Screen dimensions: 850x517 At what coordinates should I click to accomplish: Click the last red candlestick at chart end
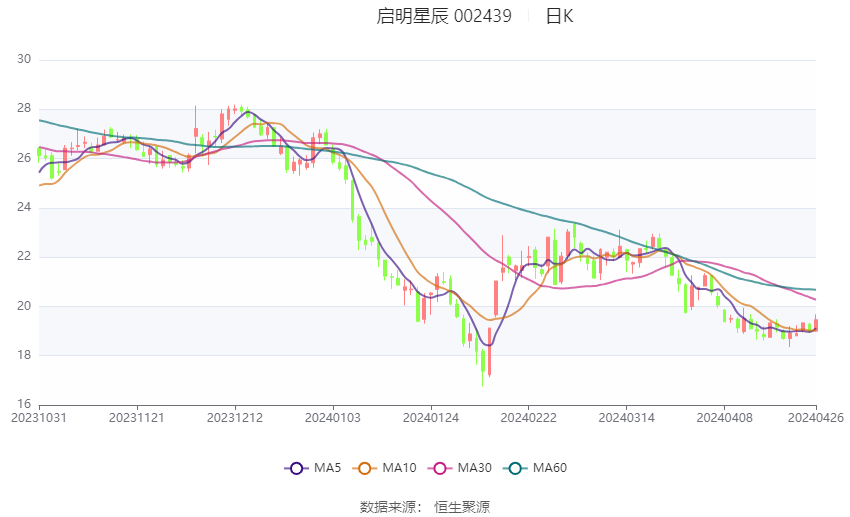click(816, 324)
